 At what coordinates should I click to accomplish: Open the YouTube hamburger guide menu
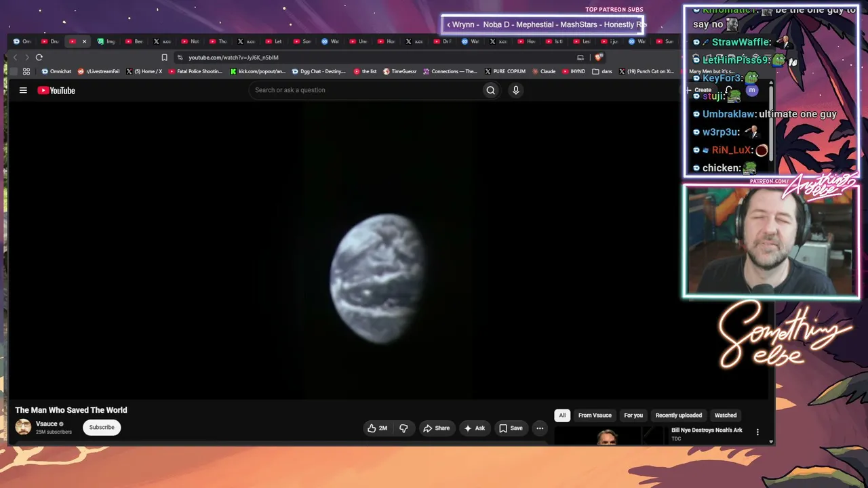coord(23,90)
